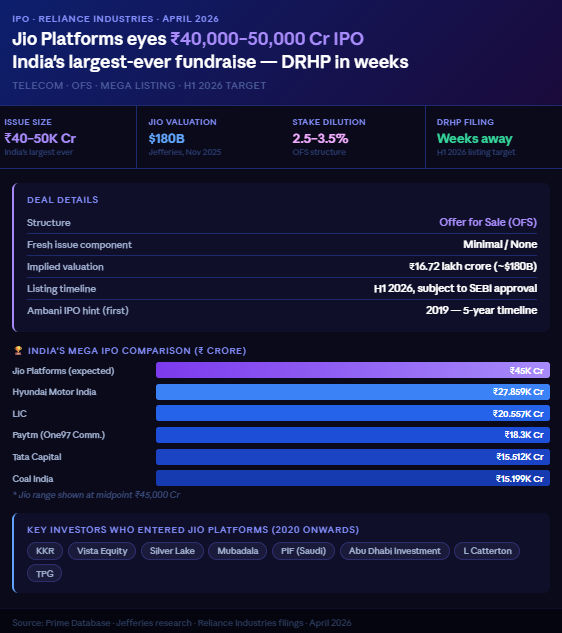Click the LIC row label

tap(19, 414)
